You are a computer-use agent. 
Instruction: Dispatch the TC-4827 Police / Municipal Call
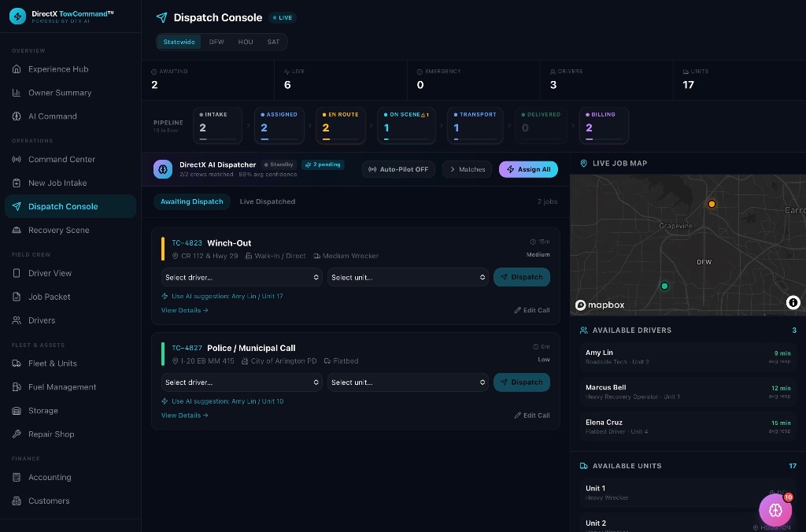coord(522,382)
